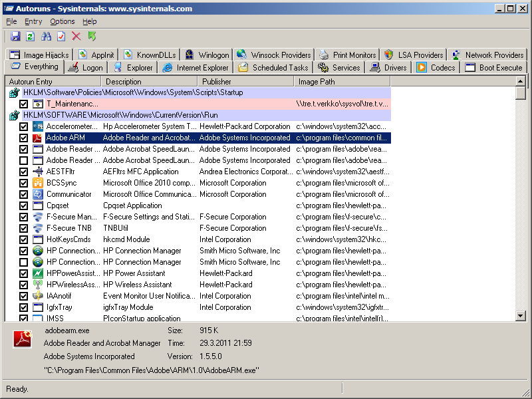Image resolution: width=532 pixels, height=399 pixels.
Task: Click the F-Secure Man entry icon
Action: [x=37, y=217]
